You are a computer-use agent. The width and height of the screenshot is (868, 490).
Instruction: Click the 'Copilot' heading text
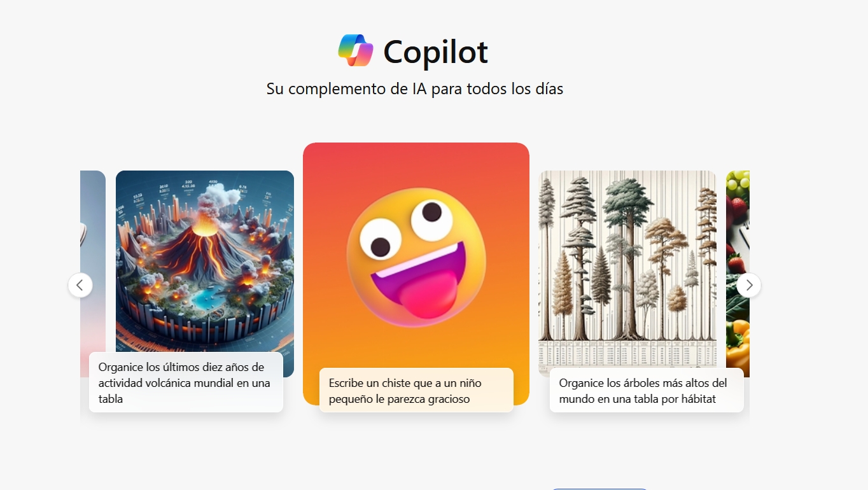(x=436, y=52)
